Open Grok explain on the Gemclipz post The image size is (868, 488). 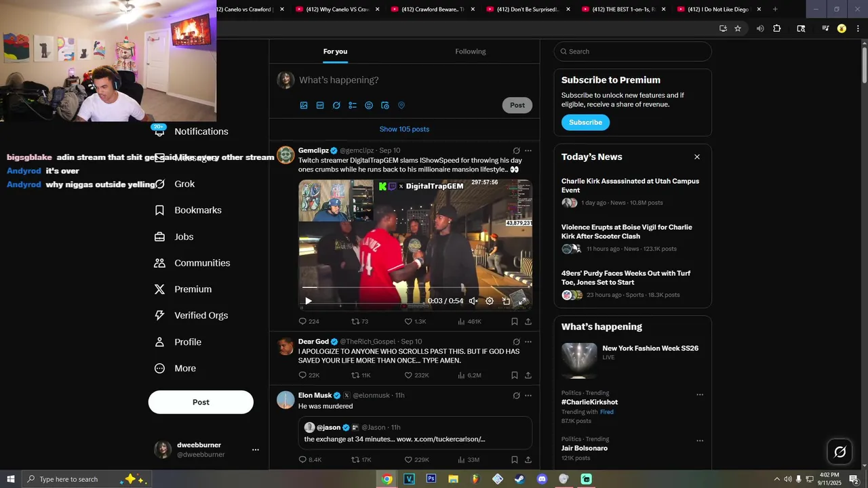[x=516, y=150]
